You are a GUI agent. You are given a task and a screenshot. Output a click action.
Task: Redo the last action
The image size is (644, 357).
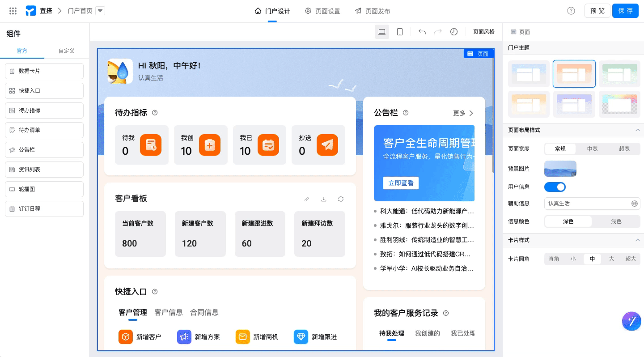(x=438, y=32)
